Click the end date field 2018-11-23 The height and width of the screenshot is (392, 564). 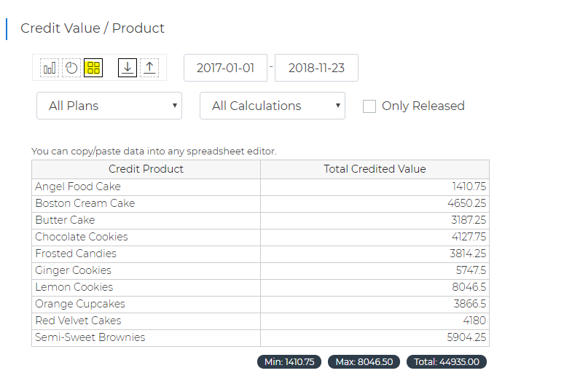point(316,68)
